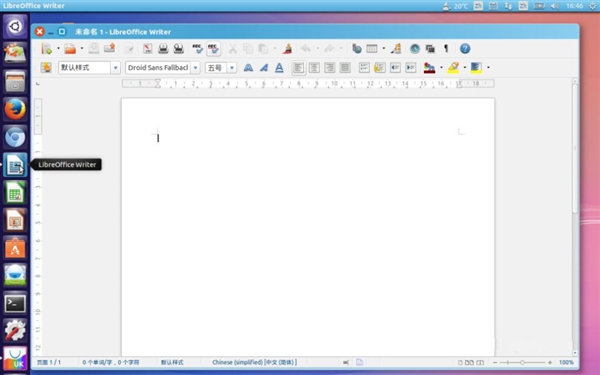This screenshot has width=600, height=375.
Task: Toggle the AutoSpellcheck button
Action: 213,49
